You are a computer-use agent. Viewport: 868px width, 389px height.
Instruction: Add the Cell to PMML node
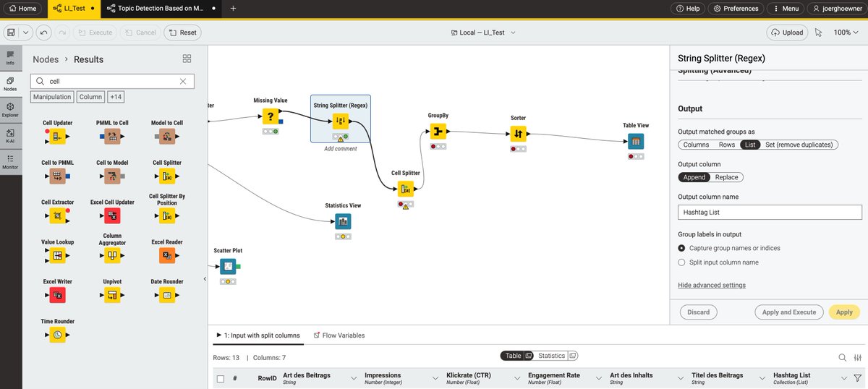57,176
